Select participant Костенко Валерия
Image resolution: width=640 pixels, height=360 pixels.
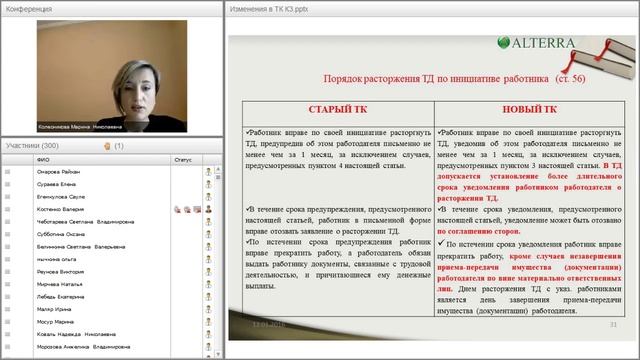pos(60,209)
